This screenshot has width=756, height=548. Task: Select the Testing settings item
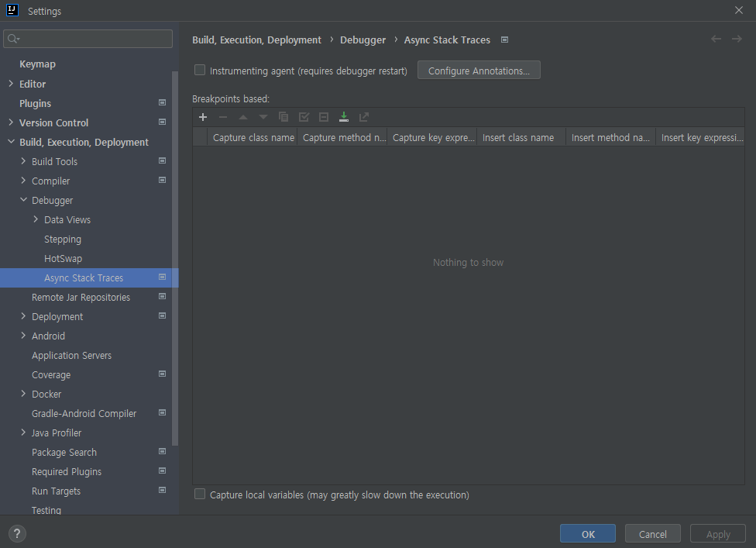[x=46, y=510]
